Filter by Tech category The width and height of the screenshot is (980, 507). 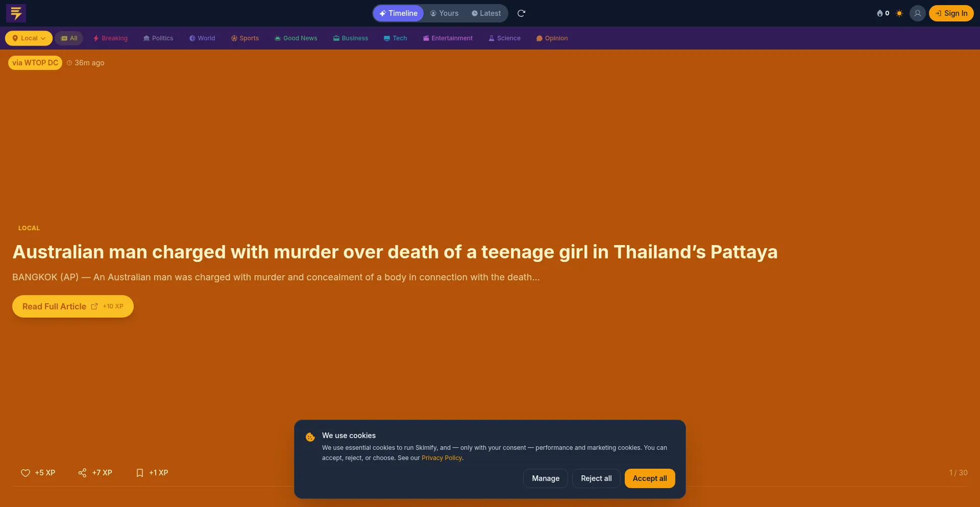point(396,38)
